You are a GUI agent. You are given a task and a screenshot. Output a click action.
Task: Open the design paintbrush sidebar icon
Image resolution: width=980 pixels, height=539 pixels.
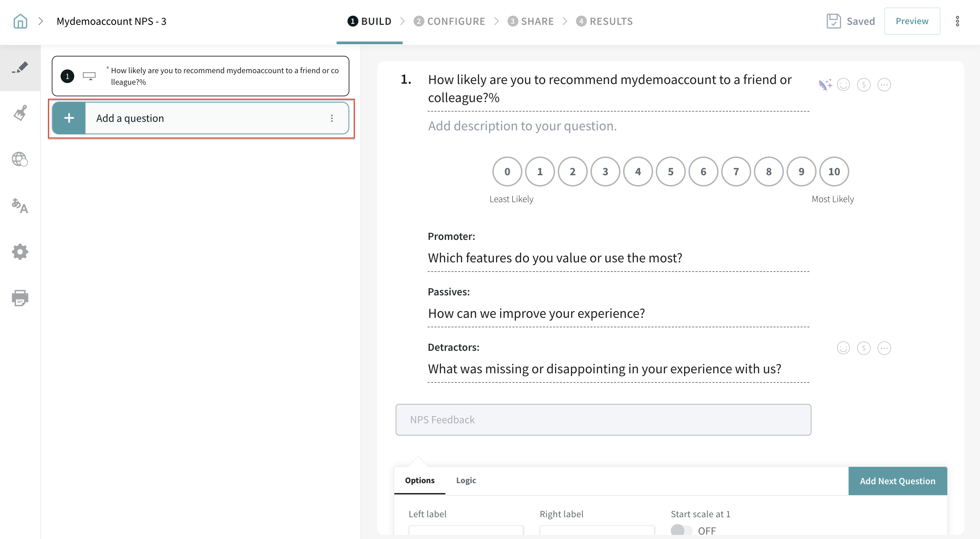[x=20, y=113]
